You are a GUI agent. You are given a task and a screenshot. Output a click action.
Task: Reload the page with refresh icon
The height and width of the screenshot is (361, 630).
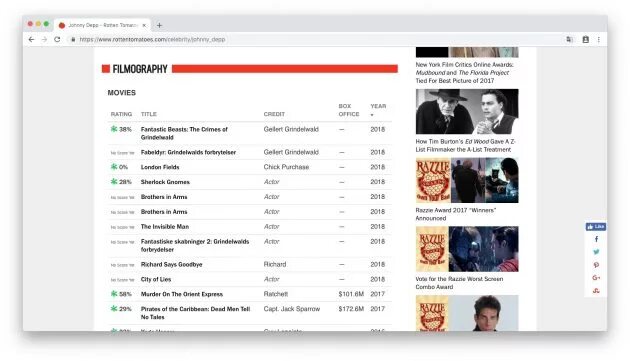pos(57,39)
